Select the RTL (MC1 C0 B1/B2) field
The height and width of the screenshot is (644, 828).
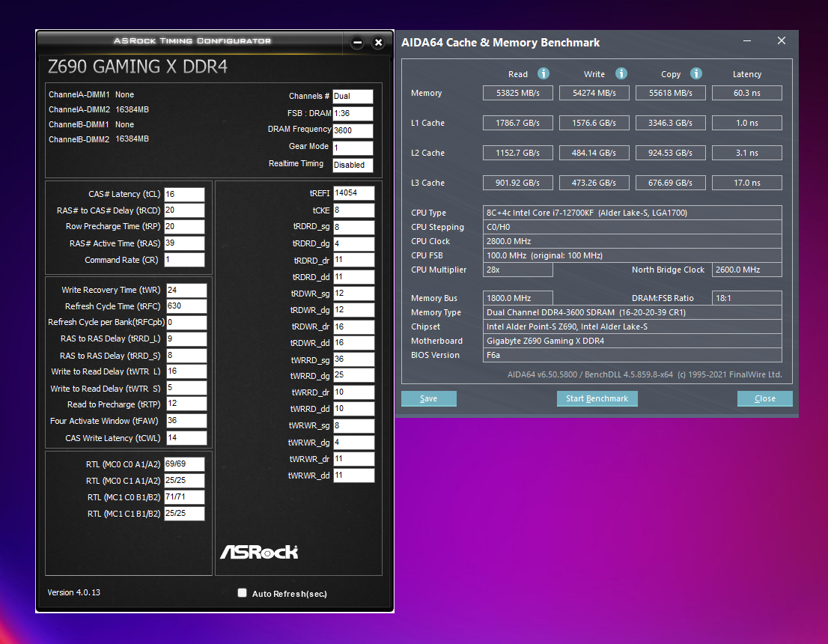[x=184, y=496]
